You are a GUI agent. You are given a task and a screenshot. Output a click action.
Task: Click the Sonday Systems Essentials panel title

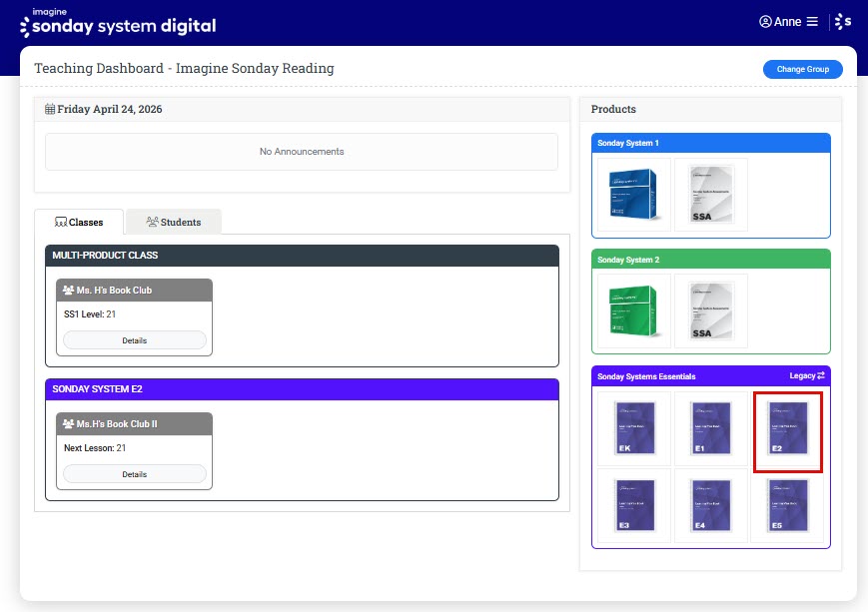[646, 376]
